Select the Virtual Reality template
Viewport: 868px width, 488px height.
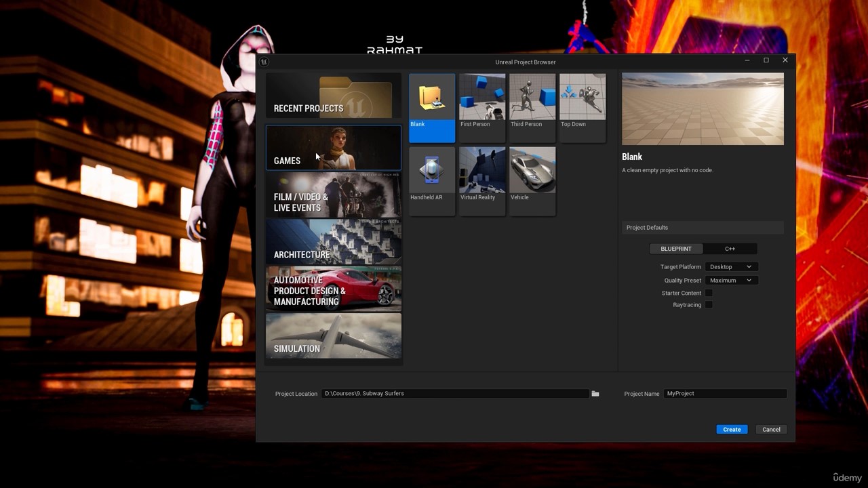pos(482,181)
